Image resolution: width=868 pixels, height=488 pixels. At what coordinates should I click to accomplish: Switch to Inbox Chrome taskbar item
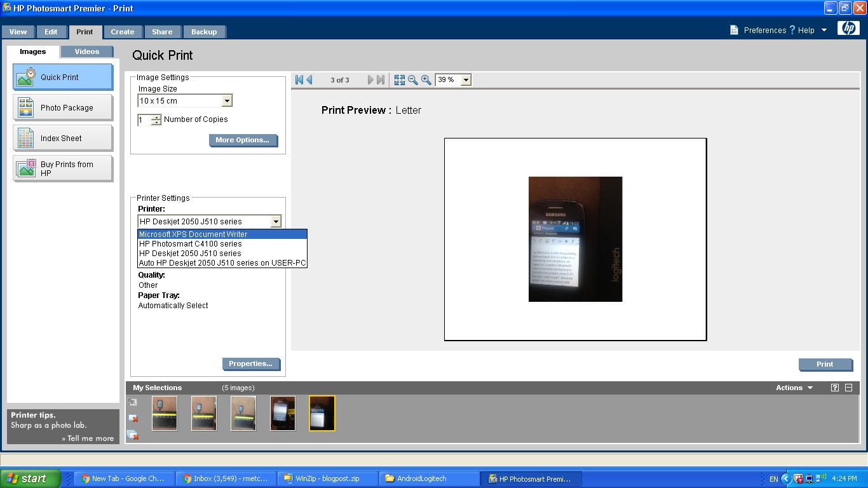[x=226, y=479]
